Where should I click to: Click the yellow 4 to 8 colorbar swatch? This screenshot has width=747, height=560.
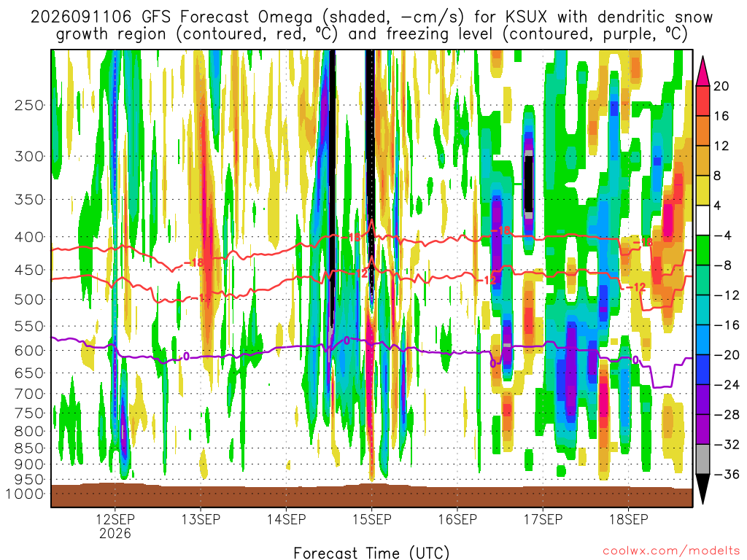(x=703, y=190)
